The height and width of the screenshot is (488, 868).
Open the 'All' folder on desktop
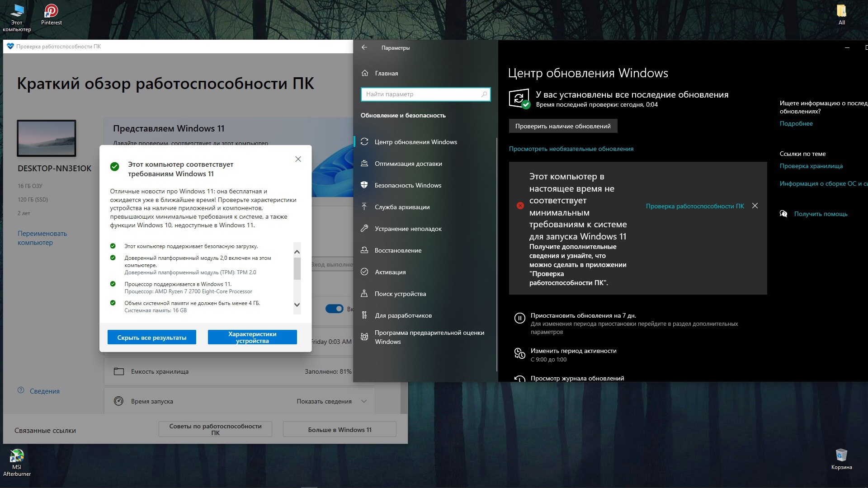click(x=841, y=14)
